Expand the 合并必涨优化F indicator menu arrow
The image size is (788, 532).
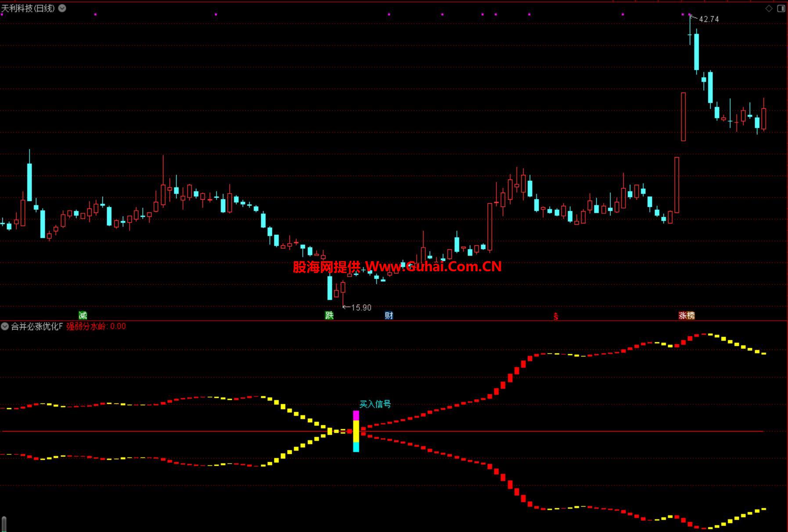click(5, 326)
